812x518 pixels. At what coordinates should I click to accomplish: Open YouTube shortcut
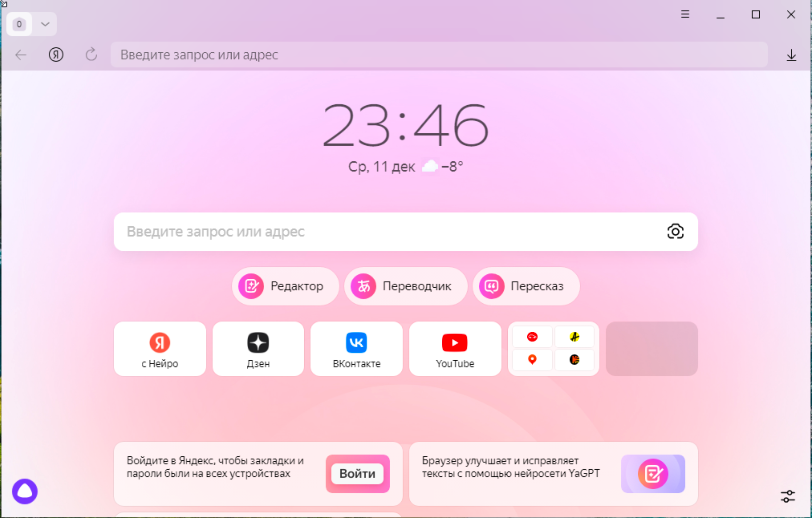click(x=455, y=348)
